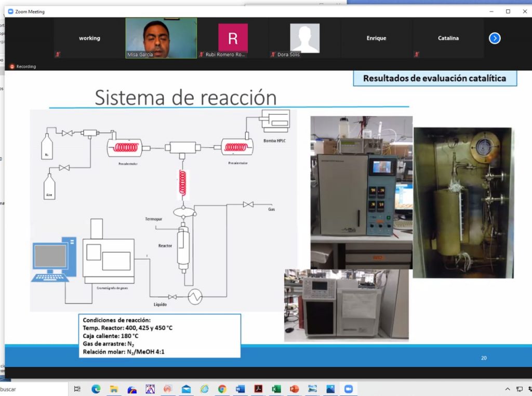This screenshot has width=532, height=396.
Task: Click the Catalina participant tile
Action: pyautogui.click(x=448, y=38)
